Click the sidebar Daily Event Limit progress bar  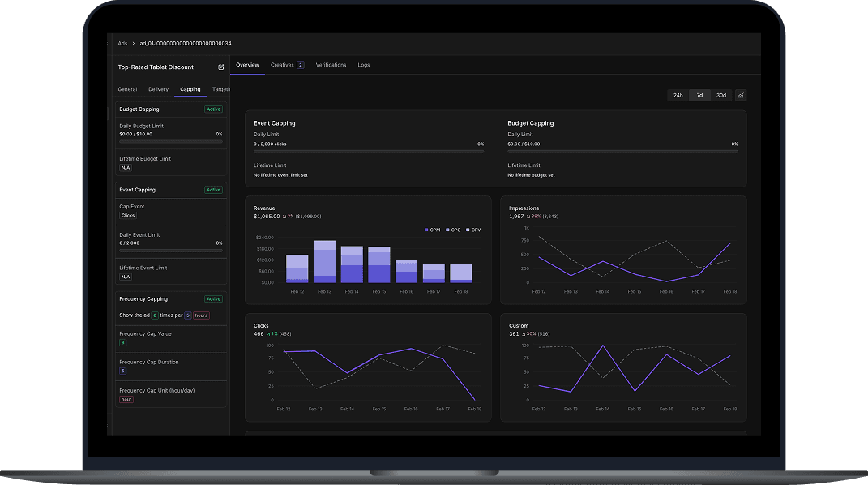tap(170, 251)
